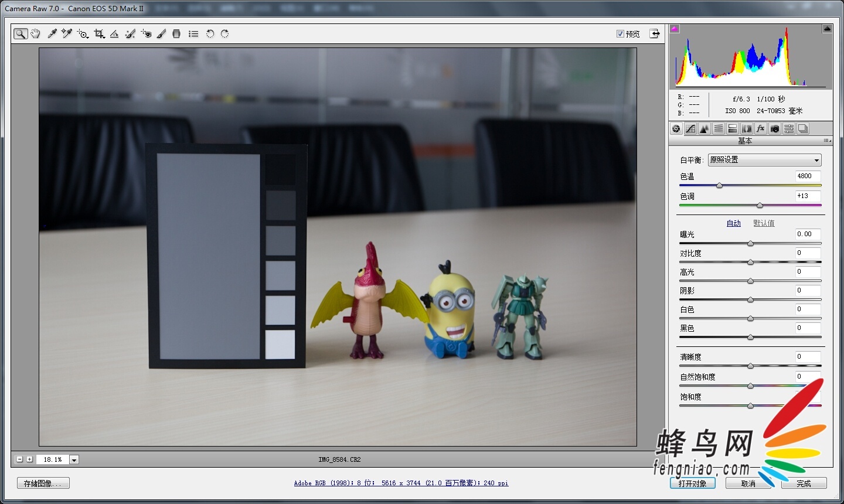Screen dimensions: 844x504
Task: Toggle shadow clipping warning in histogram
Action: [x=675, y=29]
